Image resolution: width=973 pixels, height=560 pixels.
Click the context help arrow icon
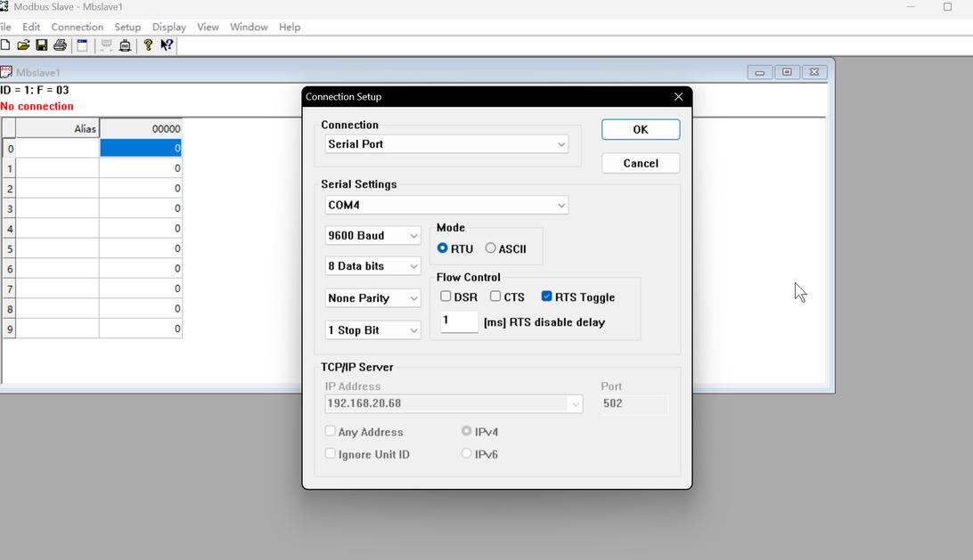[x=167, y=45]
